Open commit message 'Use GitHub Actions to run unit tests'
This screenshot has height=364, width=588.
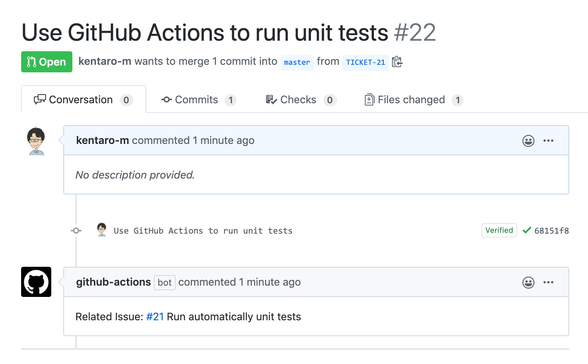[203, 231]
